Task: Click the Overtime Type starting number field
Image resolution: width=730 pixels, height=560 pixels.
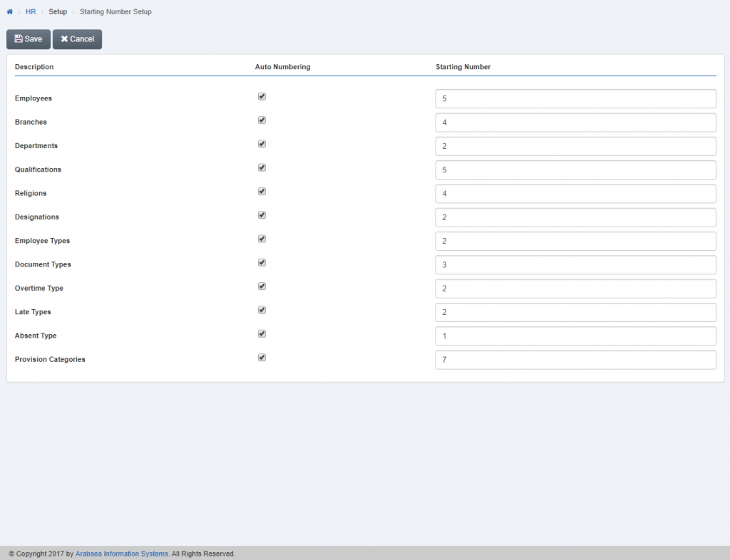Action: pyautogui.click(x=575, y=289)
